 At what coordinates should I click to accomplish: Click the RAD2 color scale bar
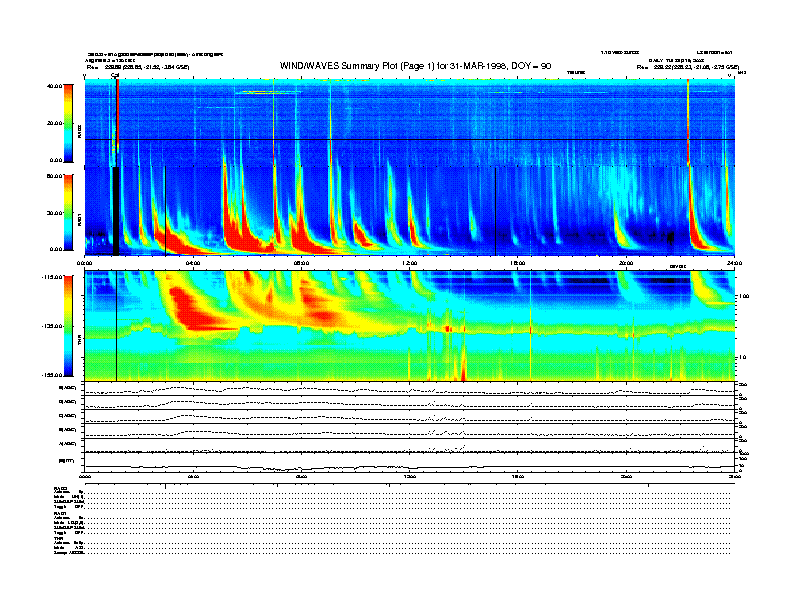(x=68, y=124)
